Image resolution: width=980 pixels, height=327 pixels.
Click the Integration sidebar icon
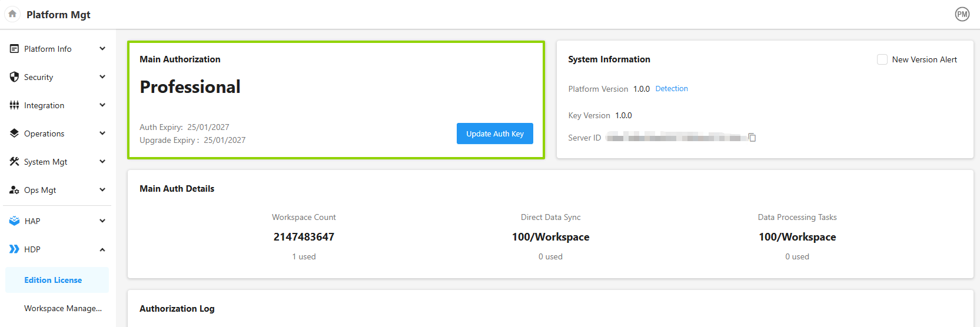click(14, 105)
